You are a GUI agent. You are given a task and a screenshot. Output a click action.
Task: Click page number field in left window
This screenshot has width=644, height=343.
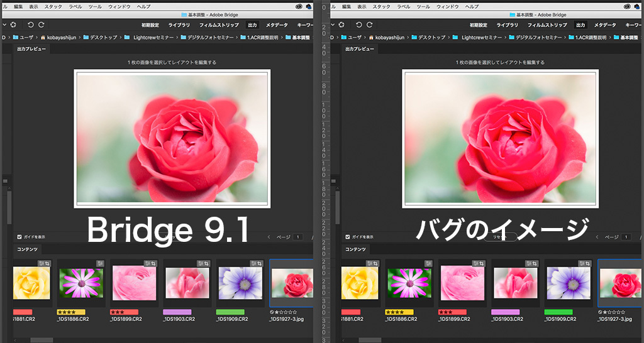pyautogui.click(x=298, y=237)
